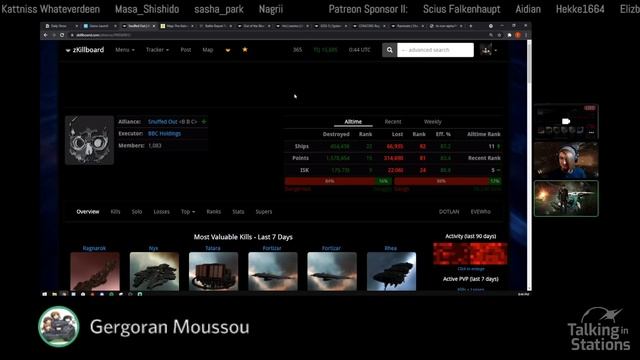This screenshot has height=360, width=640.
Task: Click the Nyx ship thumbnail
Action: tap(154, 271)
